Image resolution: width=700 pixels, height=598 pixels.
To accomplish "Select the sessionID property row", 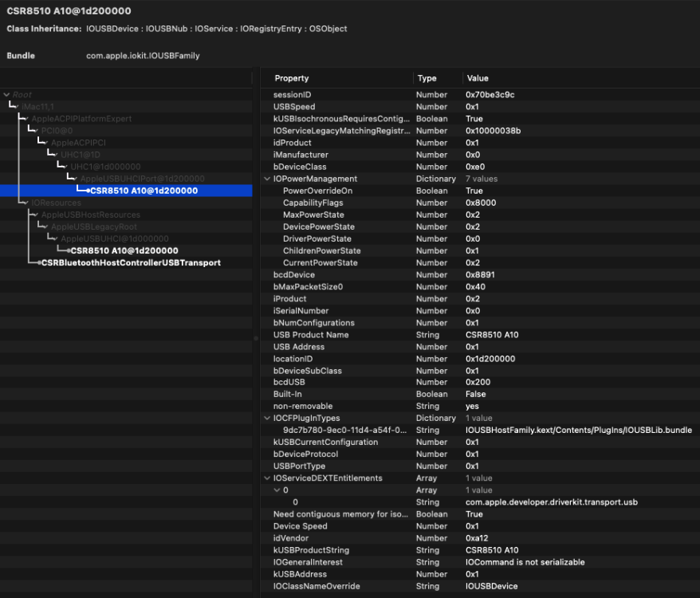I will tap(480, 95).
